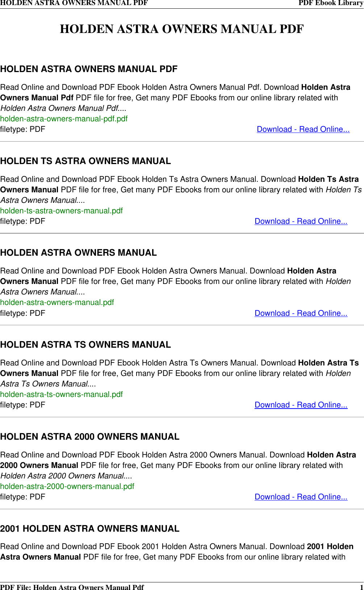Open Download link for holden-astra-owners-manual-pdf.pdf
364x590 pixels.
pyautogui.click(x=303, y=129)
